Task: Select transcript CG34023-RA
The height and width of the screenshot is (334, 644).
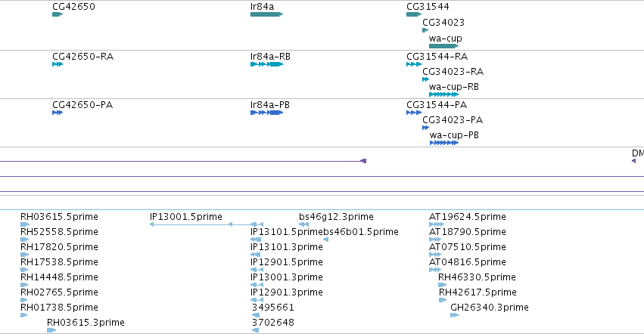Action: point(453,71)
